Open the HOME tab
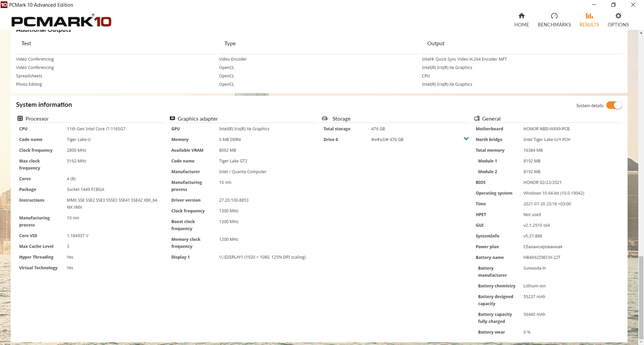The width and height of the screenshot is (644, 345). coord(522,20)
